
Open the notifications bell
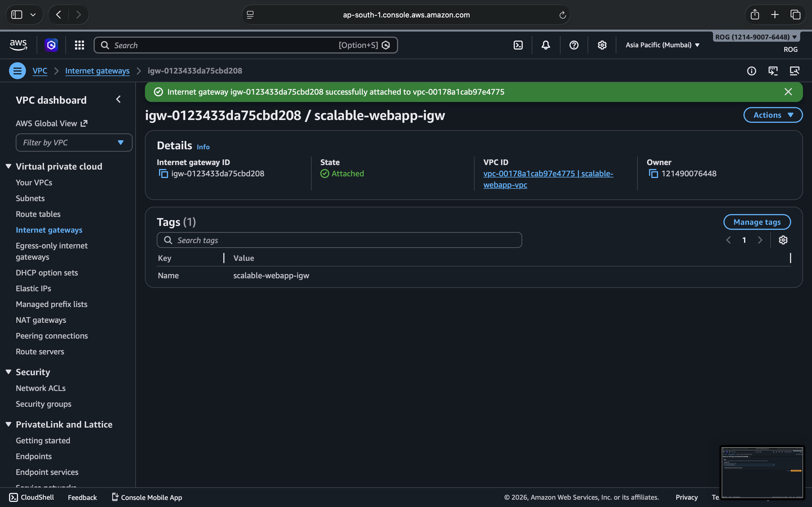(x=546, y=45)
